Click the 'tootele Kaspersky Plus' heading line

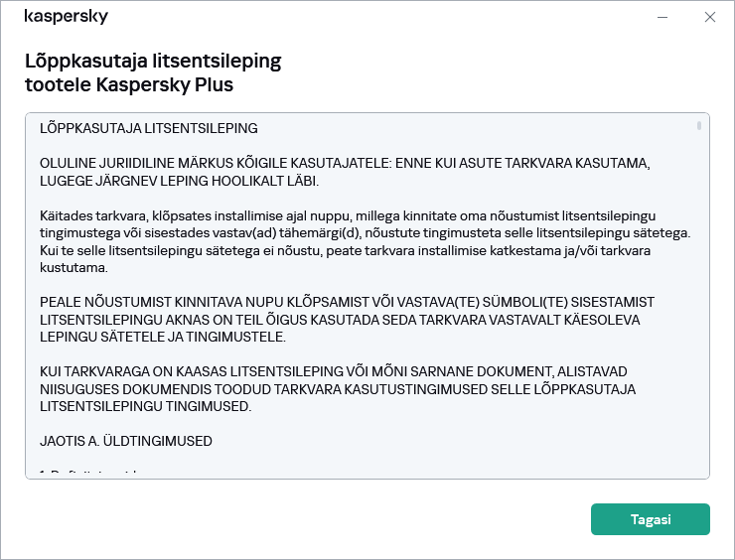click(x=129, y=85)
